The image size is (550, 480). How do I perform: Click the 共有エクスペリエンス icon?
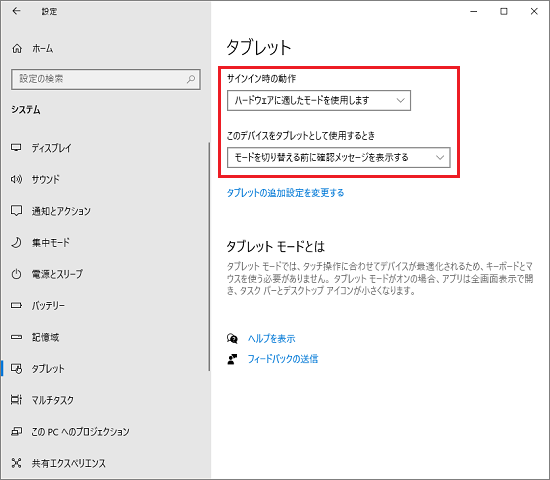coord(16,463)
